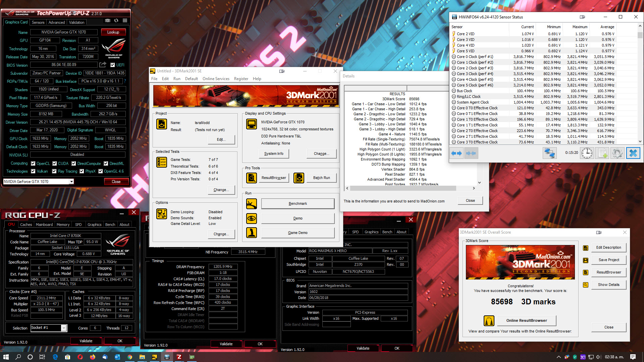Click the System Info button
Viewport: 644px width, 362px height.
[x=274, y=154]
